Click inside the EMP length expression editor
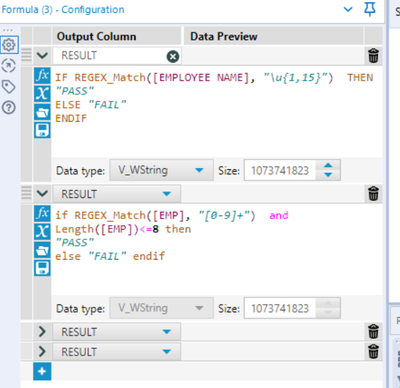This screenshot has width=400, height=388. [x=217, y=249]
